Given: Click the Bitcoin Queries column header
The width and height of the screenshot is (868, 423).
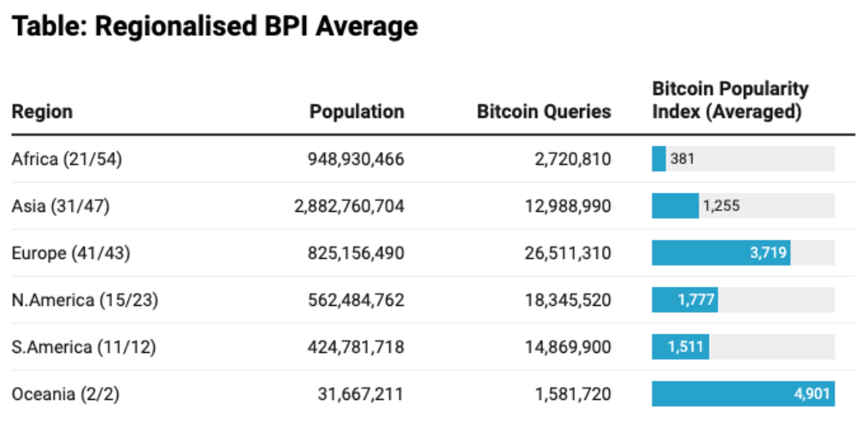Looking at the screenshot, I should [544, 112].
